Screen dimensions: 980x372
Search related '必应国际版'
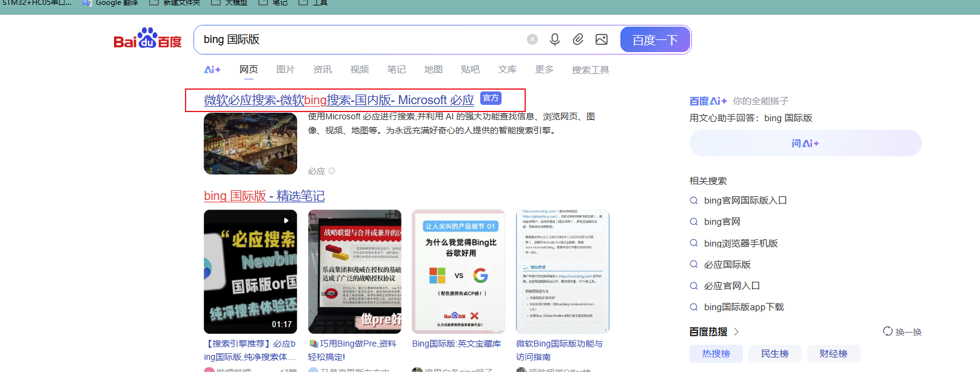728,264
